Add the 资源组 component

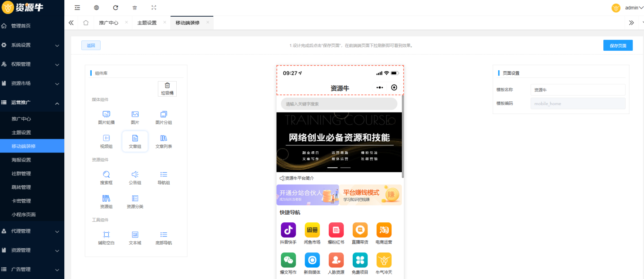click(106, 202)
